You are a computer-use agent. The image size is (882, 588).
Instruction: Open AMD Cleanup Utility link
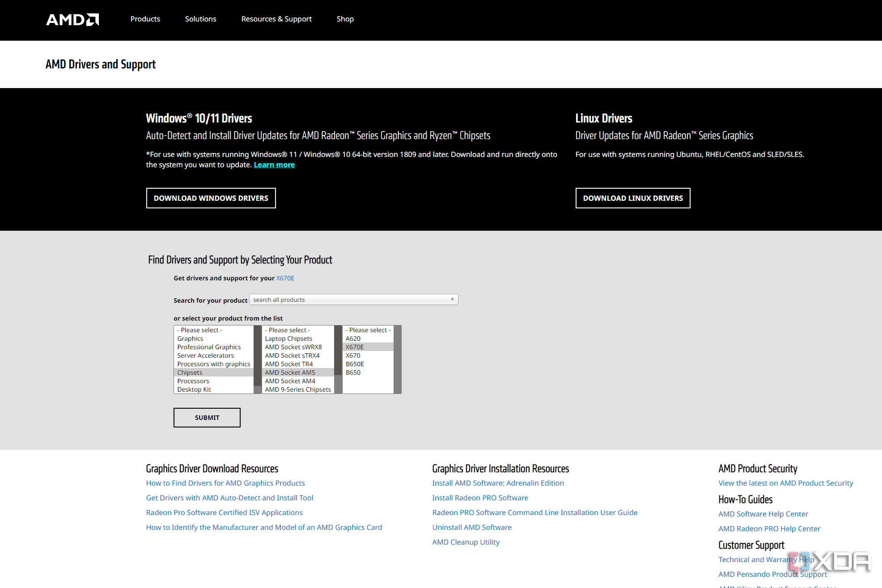(x=466, y=542)
